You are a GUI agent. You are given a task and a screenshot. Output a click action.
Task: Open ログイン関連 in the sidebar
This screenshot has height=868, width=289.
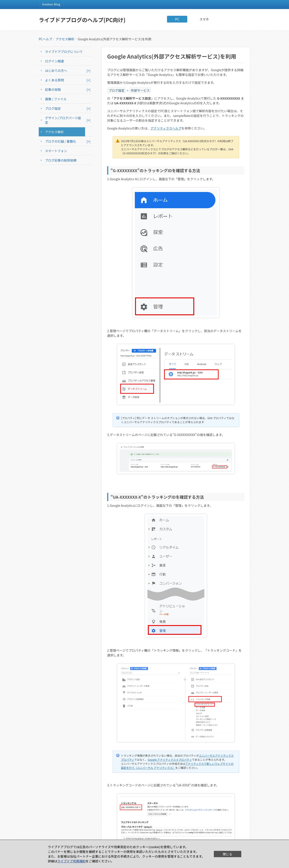[54, 61]
